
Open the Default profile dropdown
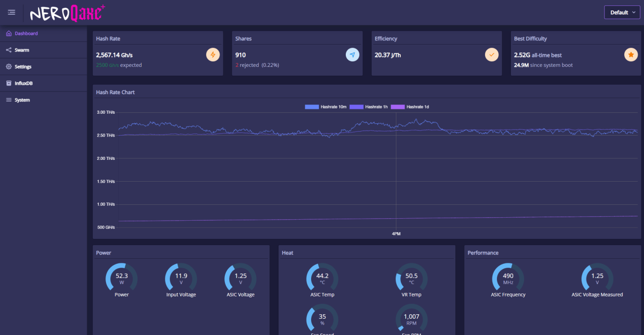[622, 12]
